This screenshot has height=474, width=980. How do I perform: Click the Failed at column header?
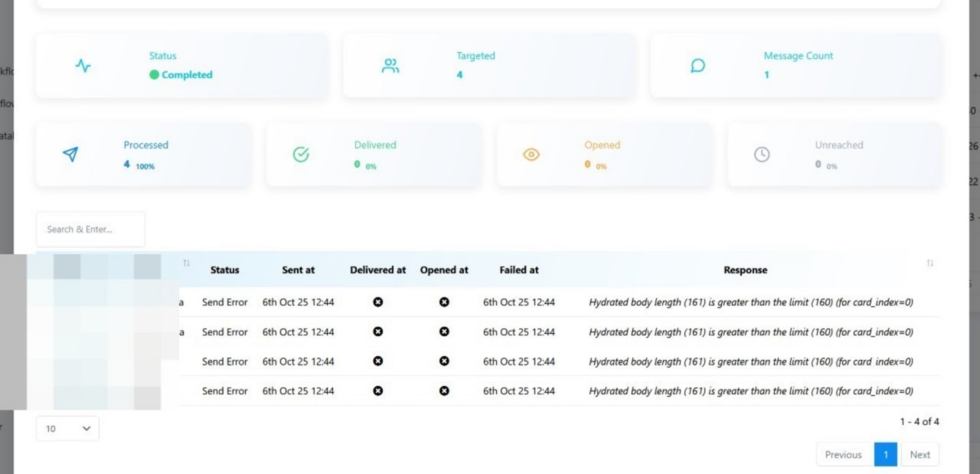pos(518,270)
